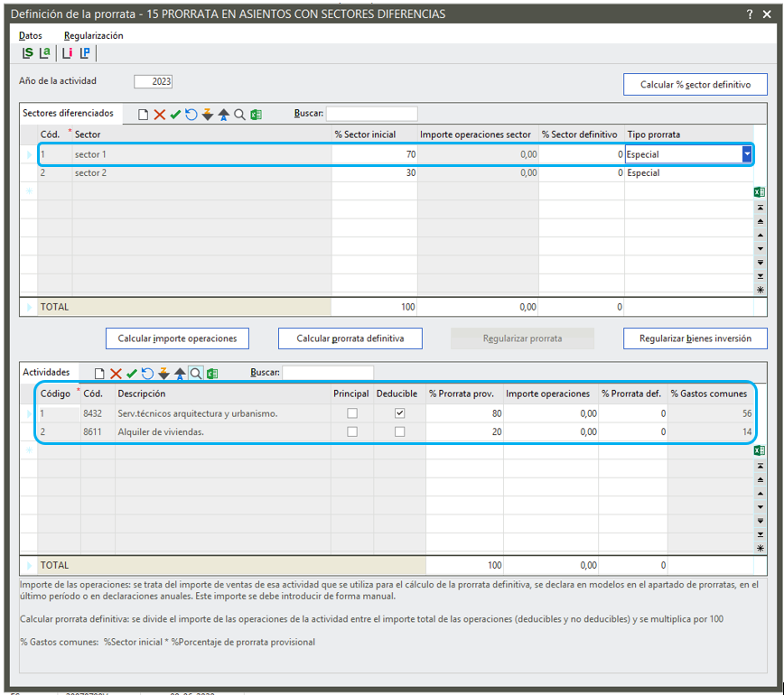The image size is (784, 695).
Task: Click % Gastos comunes value 56
Action: pos(711,413)
